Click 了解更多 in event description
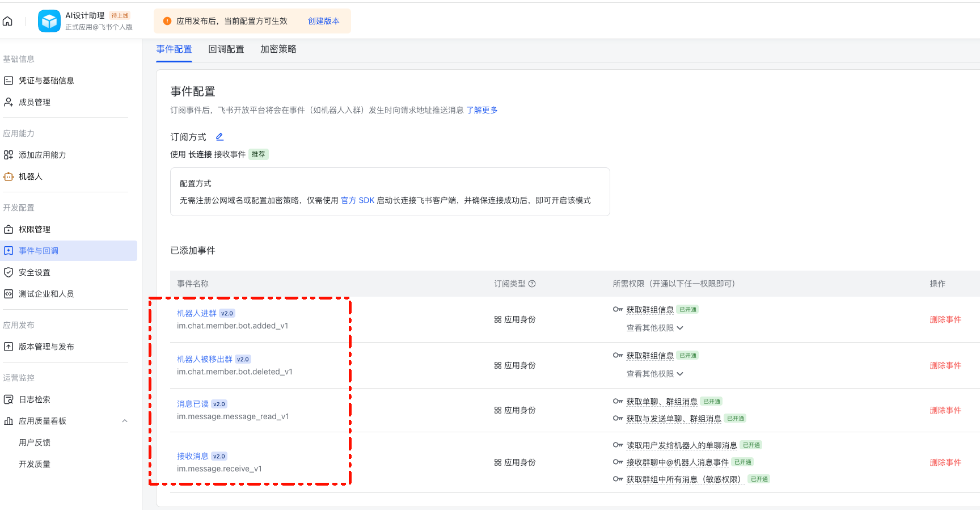The image size is (980, 510). coord(481,110)
